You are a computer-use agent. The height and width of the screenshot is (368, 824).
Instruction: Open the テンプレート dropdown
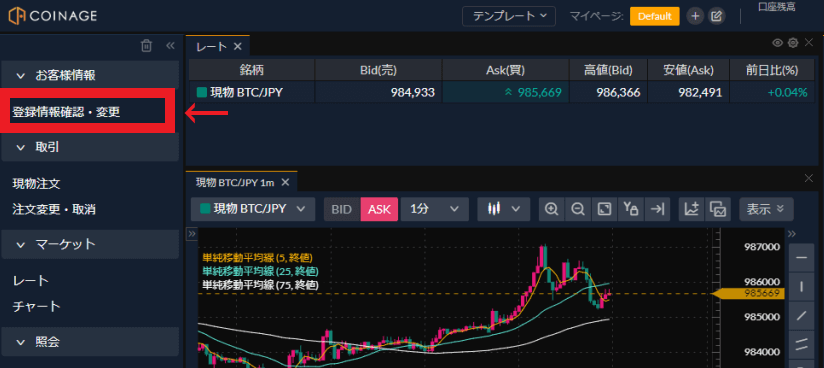click(509, 16)
